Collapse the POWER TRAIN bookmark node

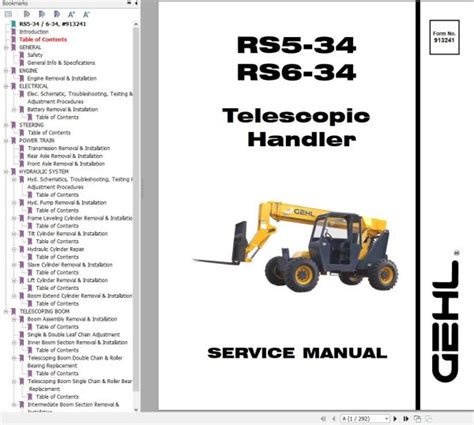[6, 141]
